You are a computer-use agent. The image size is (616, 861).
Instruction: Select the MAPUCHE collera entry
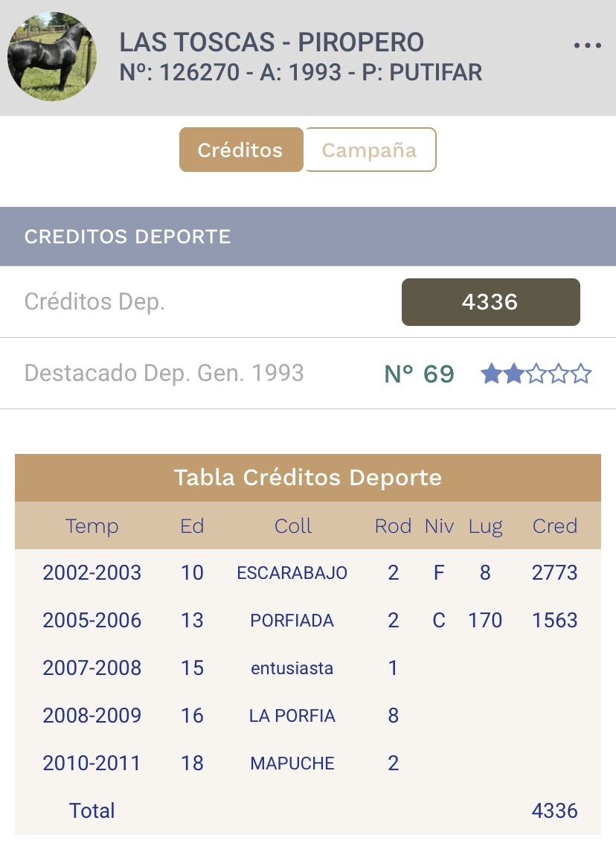[x=292, y=764]
